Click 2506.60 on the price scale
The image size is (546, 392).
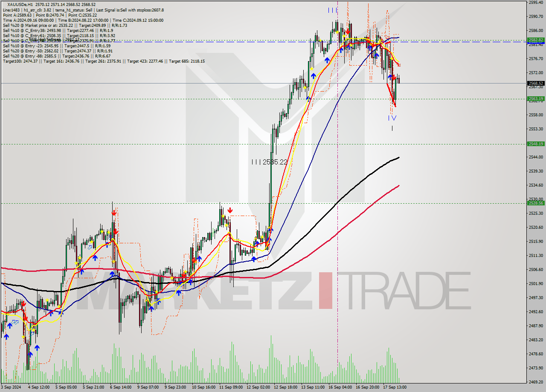[536, 269]
